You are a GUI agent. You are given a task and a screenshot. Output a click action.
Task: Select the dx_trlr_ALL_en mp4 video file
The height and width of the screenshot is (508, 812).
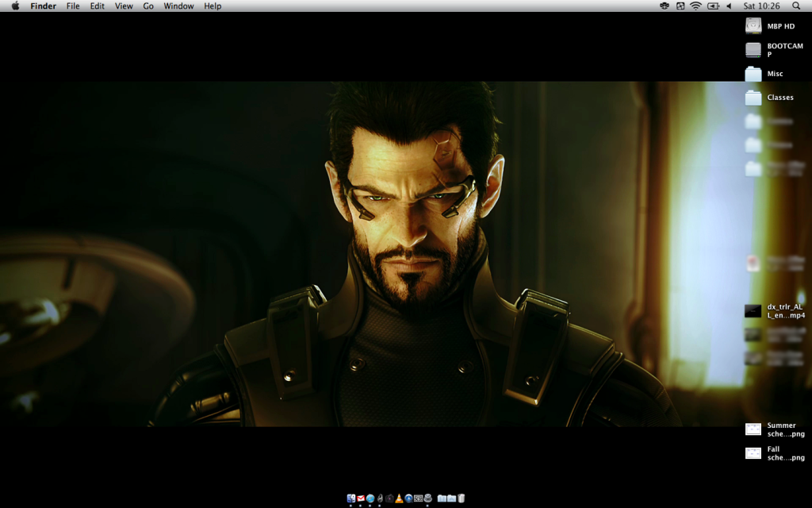pyautogui.click(x=753, y=311)
